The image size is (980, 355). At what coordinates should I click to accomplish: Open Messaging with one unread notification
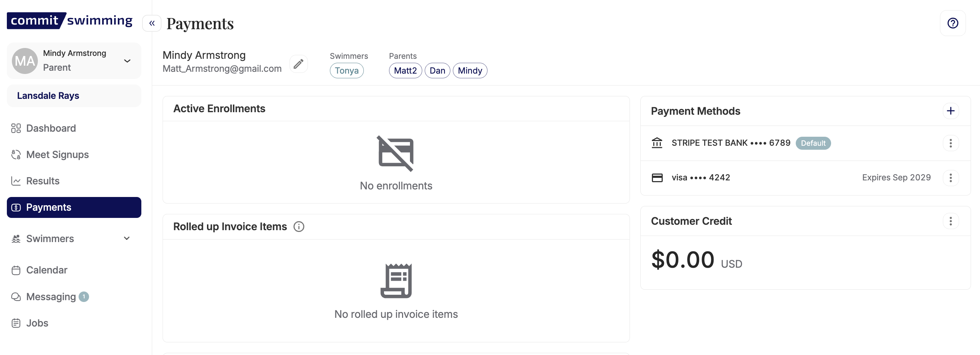pos(51,297)
